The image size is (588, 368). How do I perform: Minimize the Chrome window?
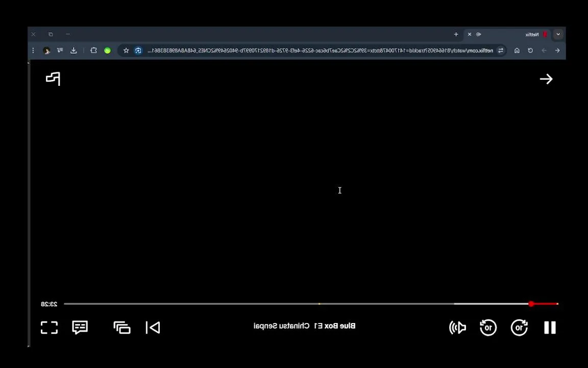(68, 34)
